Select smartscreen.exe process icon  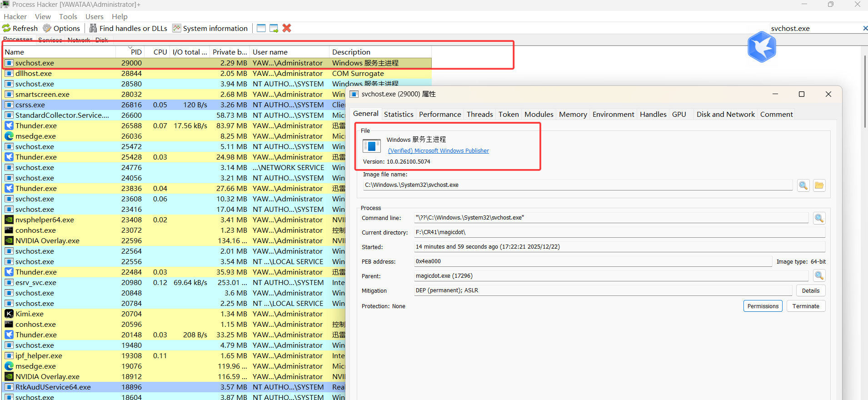point(9,94)
